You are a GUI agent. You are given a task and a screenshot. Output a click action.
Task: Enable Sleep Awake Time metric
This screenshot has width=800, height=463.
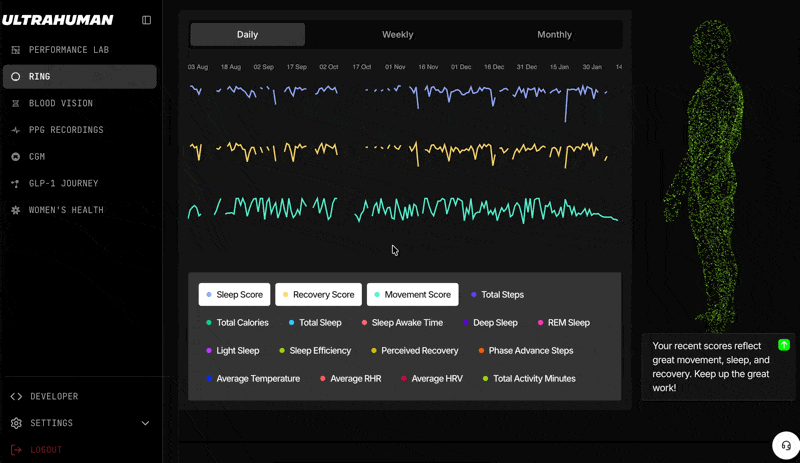pyautogui.click(x=402, y=323)
